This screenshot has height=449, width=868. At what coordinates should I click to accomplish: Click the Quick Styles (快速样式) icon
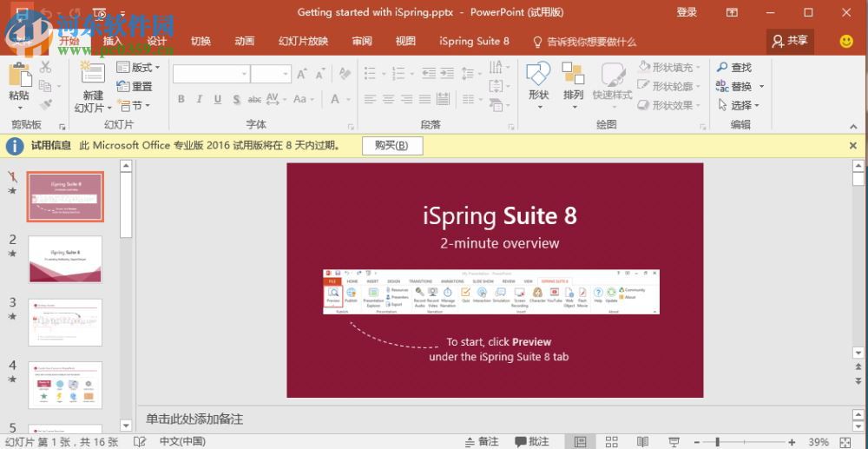[x=612, y=74]
